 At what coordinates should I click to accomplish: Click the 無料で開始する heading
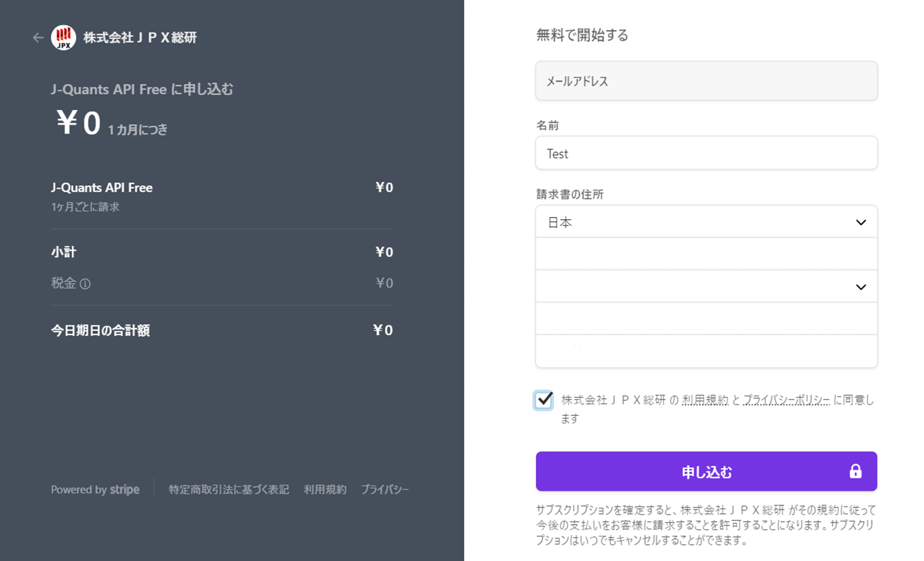pyautogui.click(x=582, y=35)
